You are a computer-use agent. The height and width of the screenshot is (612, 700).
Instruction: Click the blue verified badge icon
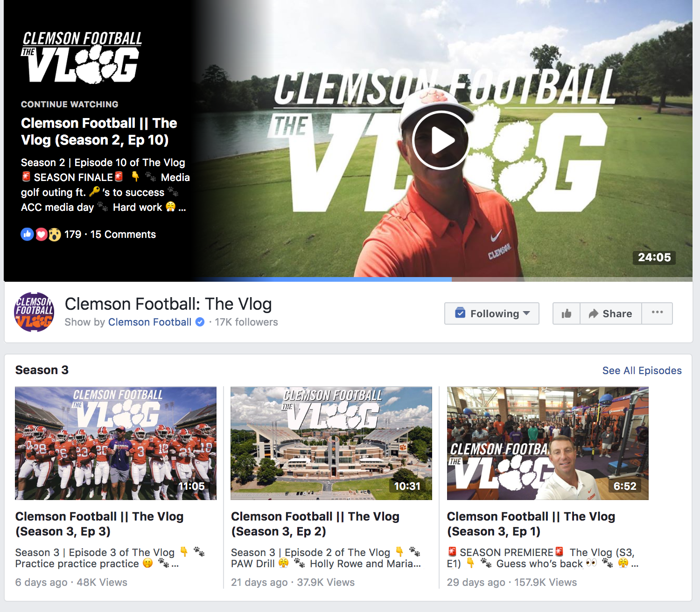pos(200,322)
